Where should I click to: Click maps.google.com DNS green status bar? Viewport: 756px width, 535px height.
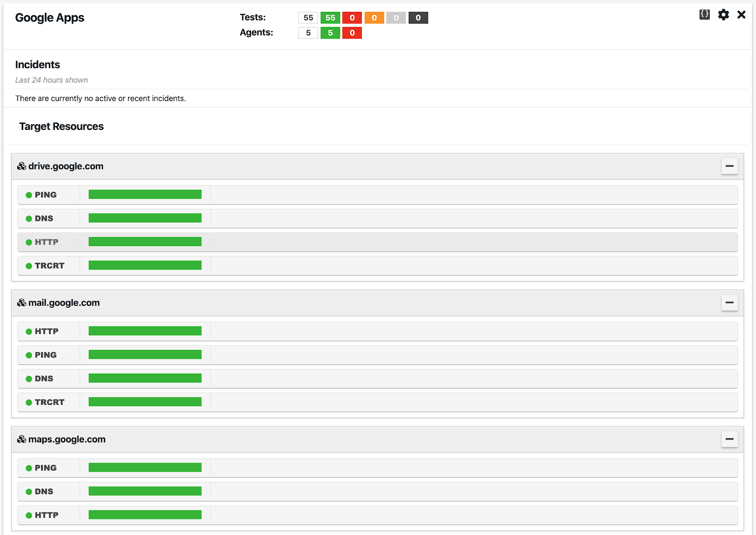[x=145, y=491]
